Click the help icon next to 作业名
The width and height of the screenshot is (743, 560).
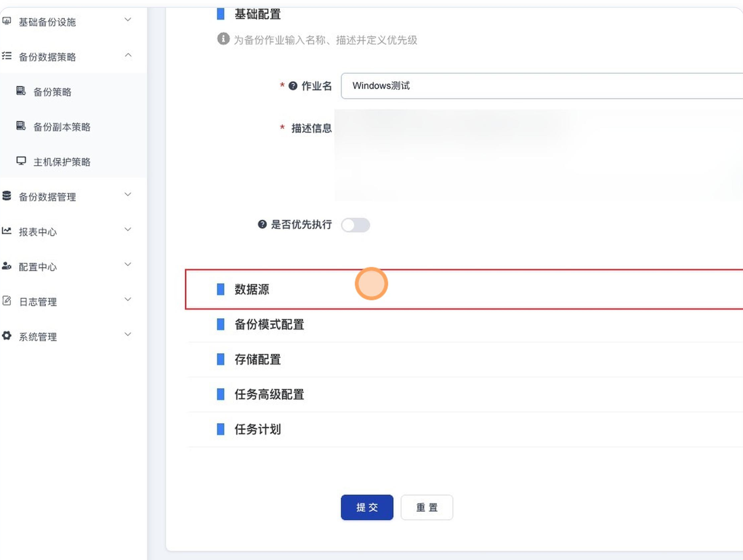click(293, 86)
